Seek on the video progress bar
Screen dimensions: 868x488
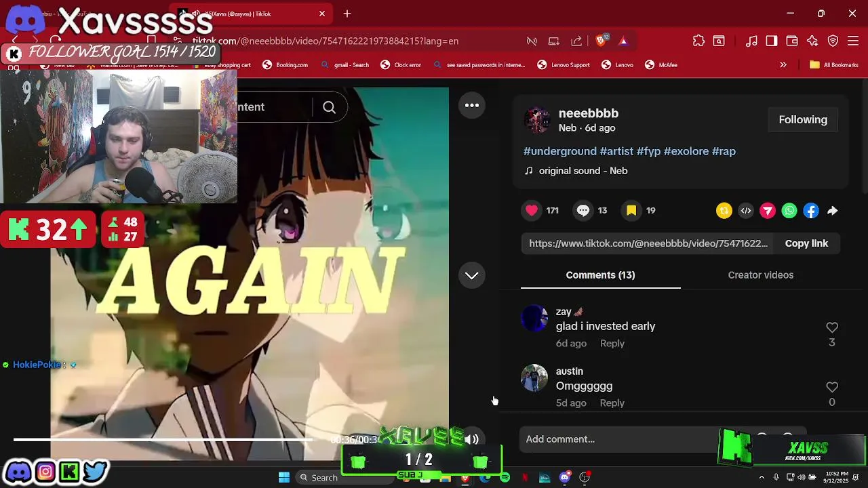click(163, 439)
